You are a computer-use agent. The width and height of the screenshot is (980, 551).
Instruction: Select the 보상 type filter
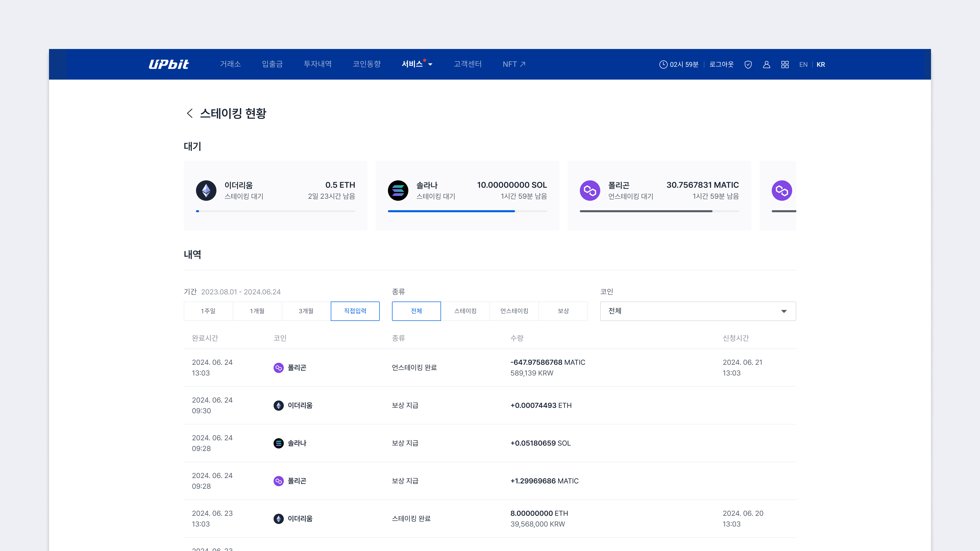(x=563, y=311)
